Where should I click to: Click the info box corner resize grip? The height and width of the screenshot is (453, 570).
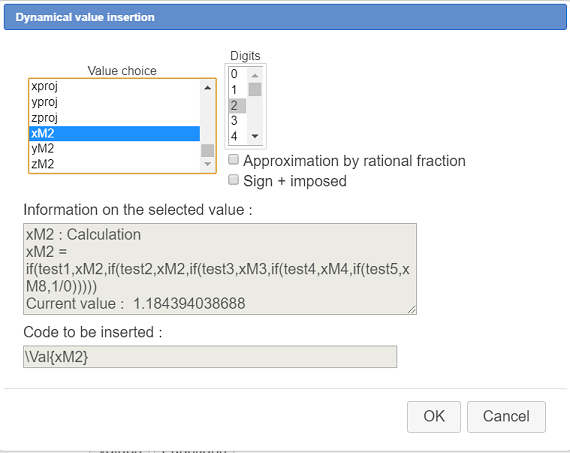click(x=412, y=309)
